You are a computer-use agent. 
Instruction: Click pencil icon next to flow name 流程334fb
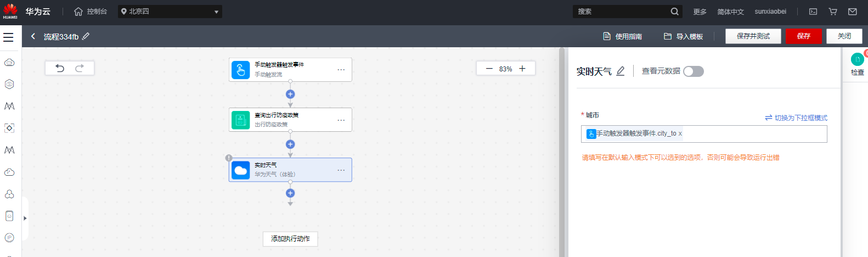tap(86, 36)
